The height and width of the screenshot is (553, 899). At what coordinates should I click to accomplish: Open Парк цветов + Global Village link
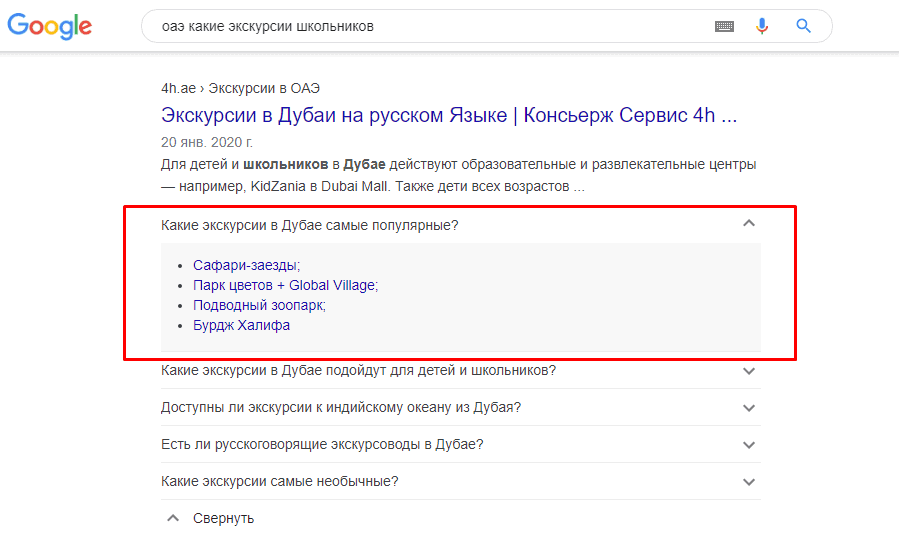point(286,285)
